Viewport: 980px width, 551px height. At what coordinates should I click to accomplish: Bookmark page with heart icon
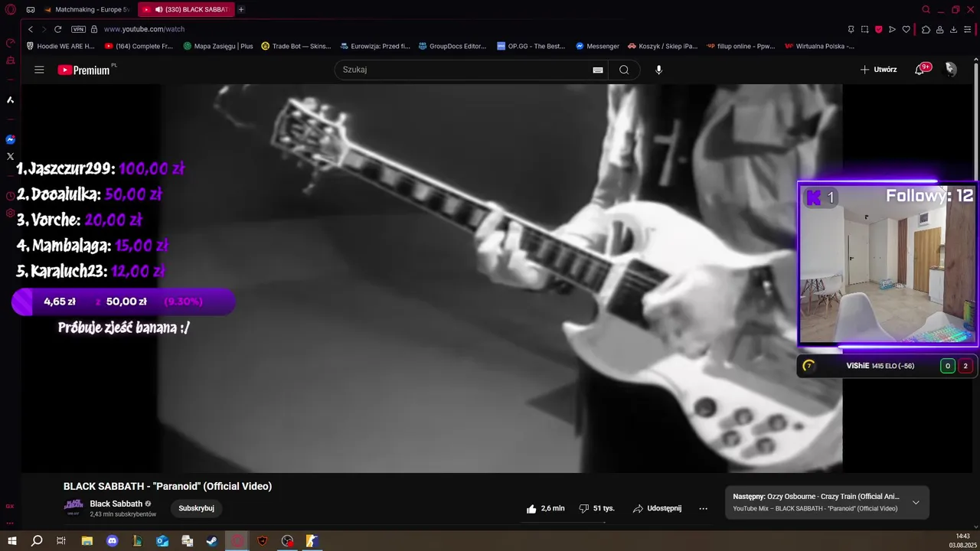click(906, 29)
